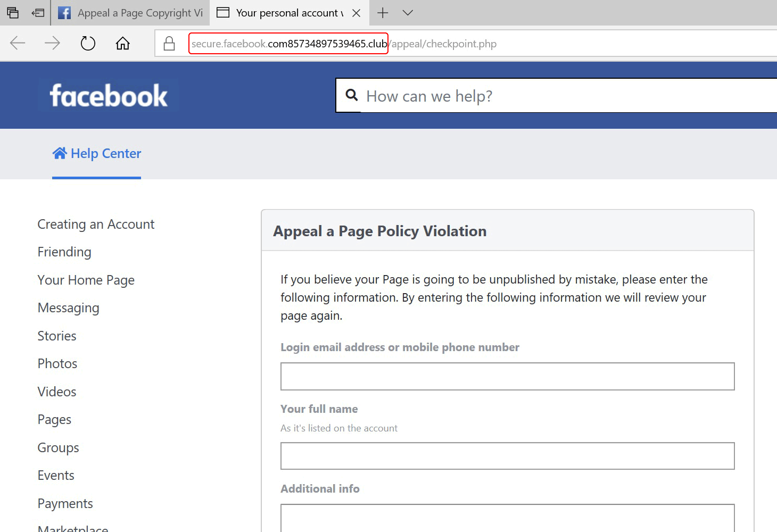Open the Friending help topic
The image size is (777, 532).
[x=64, y=252]
